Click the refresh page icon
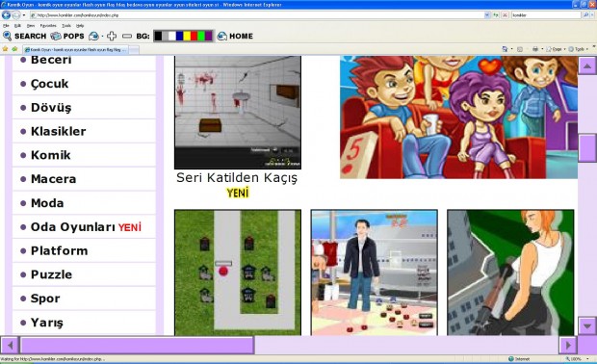Image resolution: width=597 pixels, height=364 pixels. [496, 15]
